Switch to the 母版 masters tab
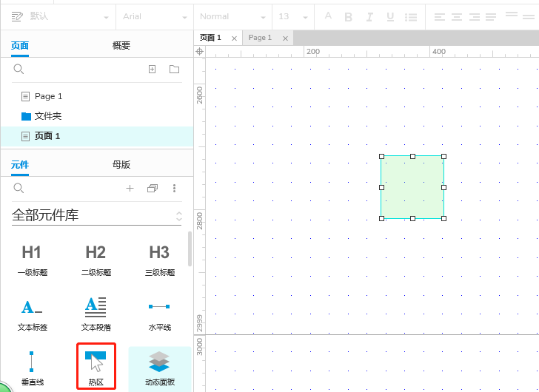The height and width of the screenshot is (392, 539). click(x=121, y=165)
